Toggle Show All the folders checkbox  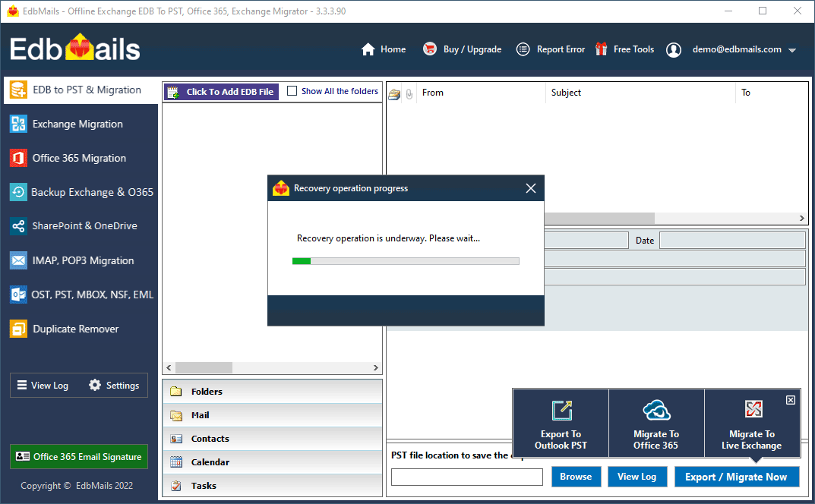click(x=292, y=91)
